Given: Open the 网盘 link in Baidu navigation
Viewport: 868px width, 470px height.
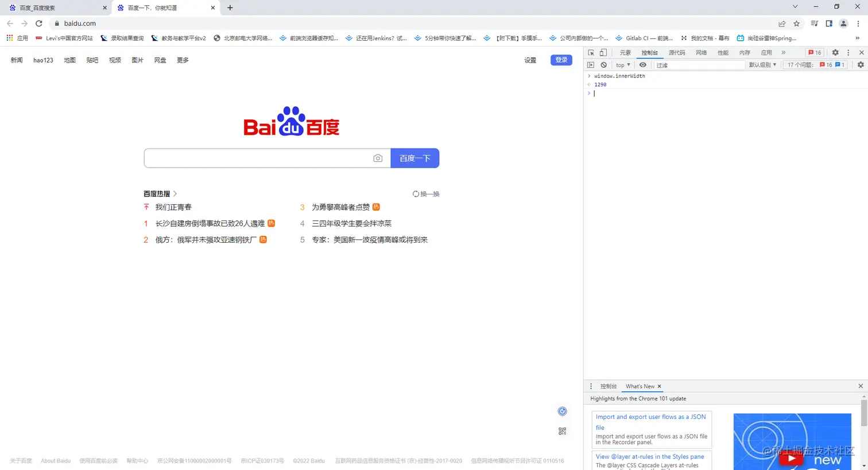Looking at the screenshot, I should pyautogui.click(x=160, y=60).
